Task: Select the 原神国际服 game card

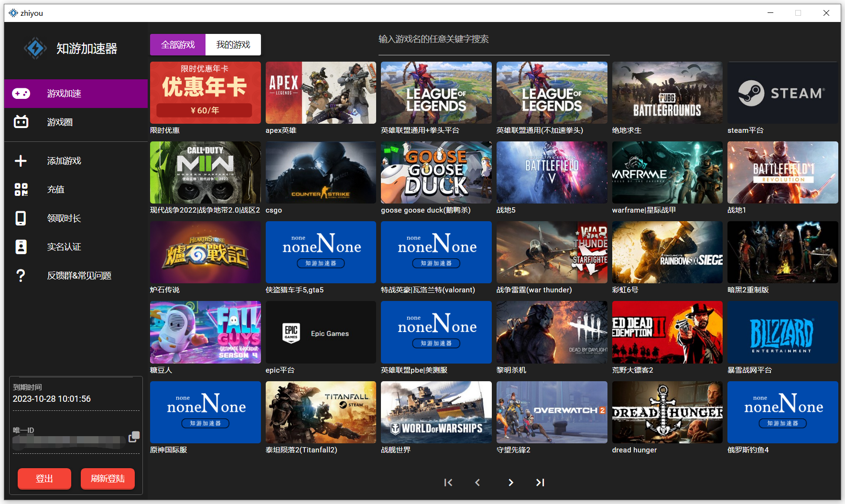Action: click(x=206, y=412)
